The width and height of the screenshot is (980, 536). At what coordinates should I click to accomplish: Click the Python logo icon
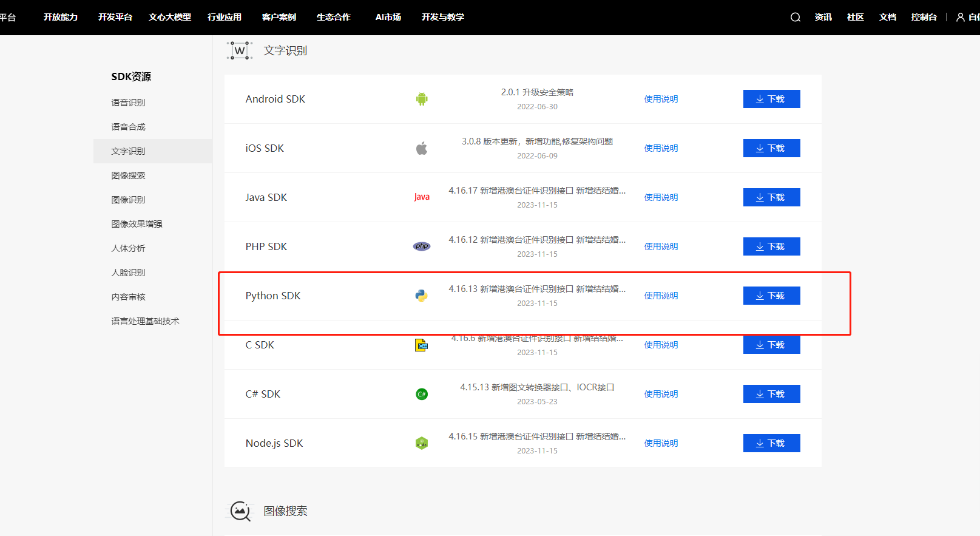click(x=422, y=296)
